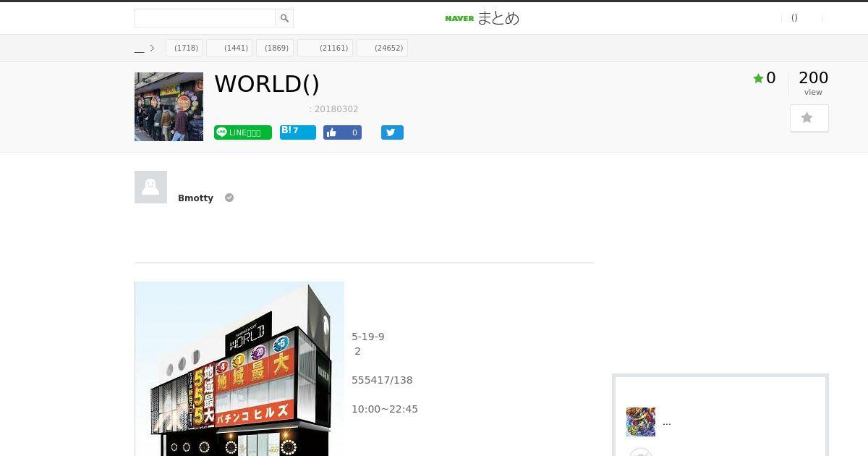
Task: Click the Hatena bookmark B! button
Action: click(298, 132)
